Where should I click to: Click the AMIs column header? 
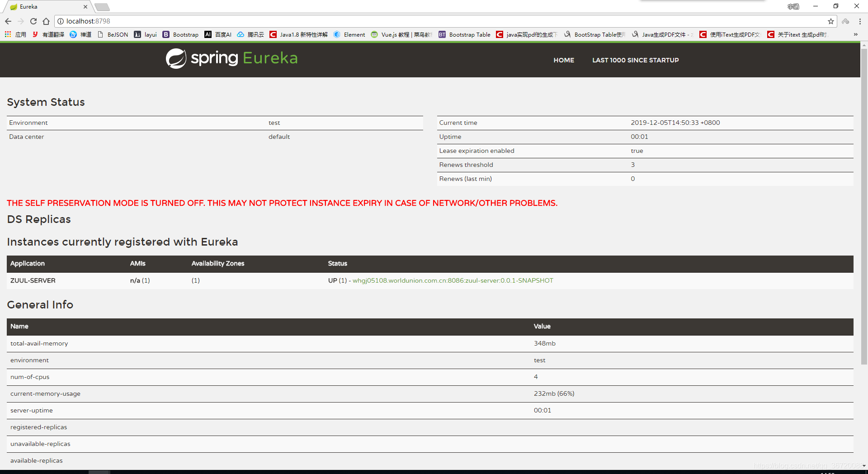(x=138, y=263)
